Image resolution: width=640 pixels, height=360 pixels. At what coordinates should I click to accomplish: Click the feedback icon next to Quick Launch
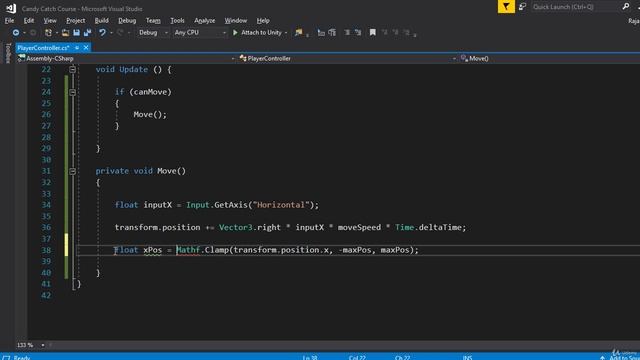(x=522, y=7)
